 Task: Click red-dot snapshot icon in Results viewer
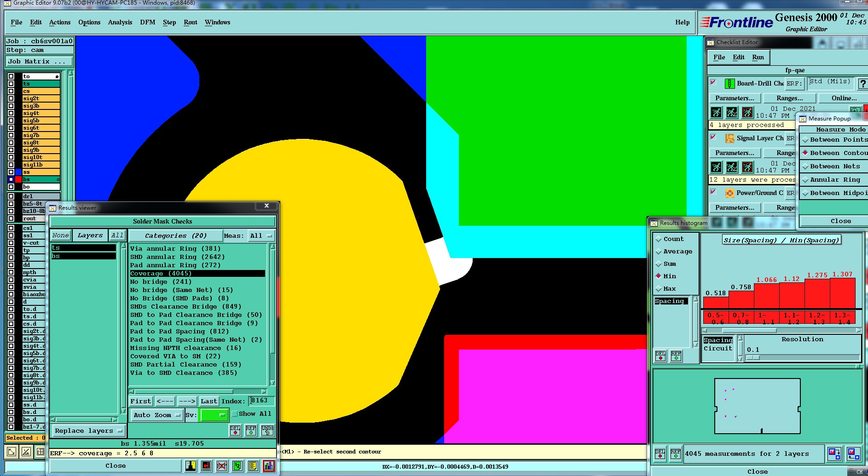[206, 466]
